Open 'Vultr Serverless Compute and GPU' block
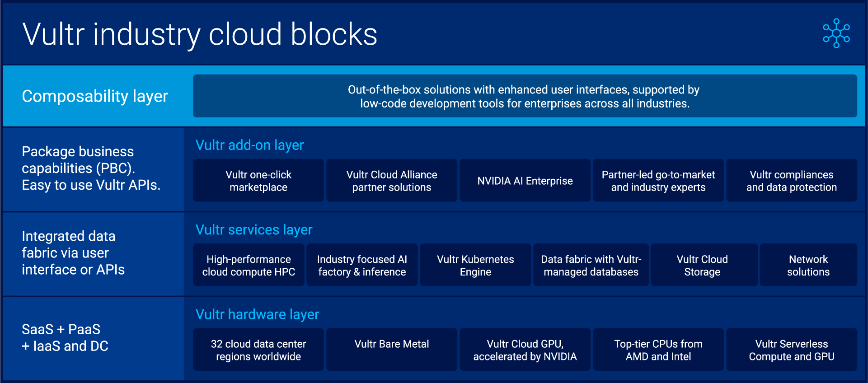The height and width of the screenshot is (383, 868). (x=792, y=350)
